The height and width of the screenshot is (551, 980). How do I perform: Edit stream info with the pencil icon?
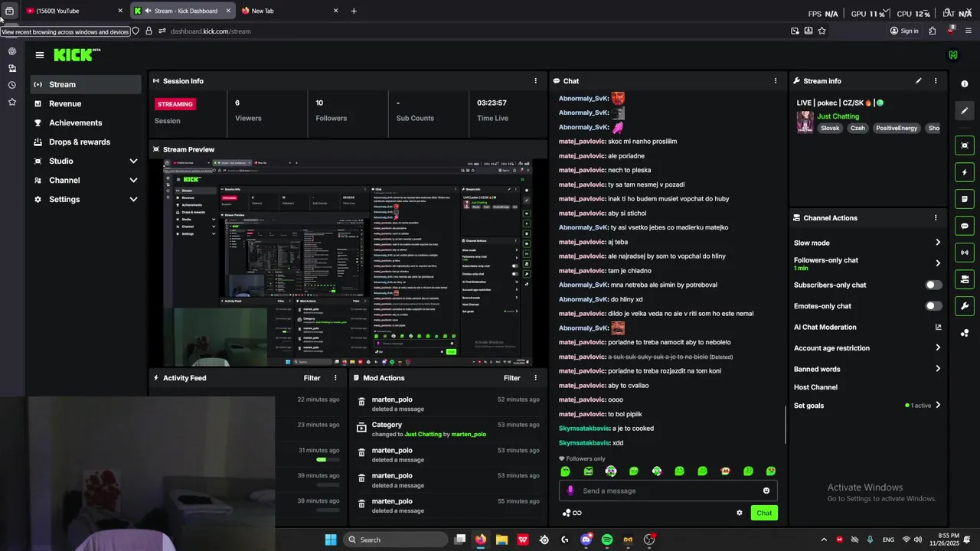pos(918,80)
